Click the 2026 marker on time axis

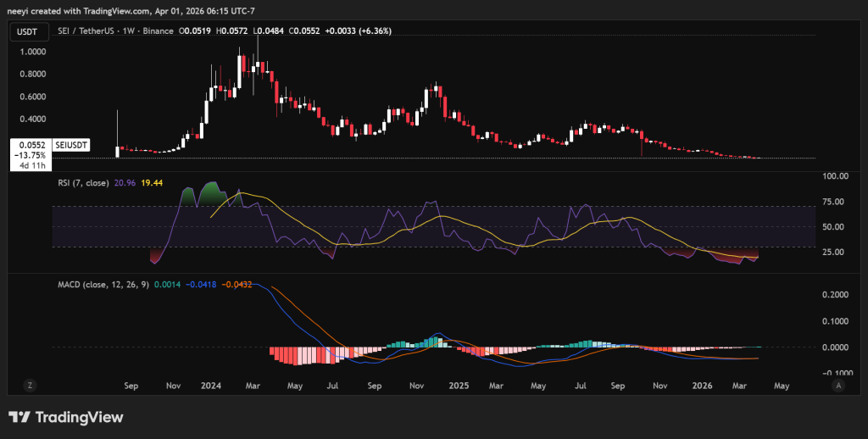click(x=700, y=385)
